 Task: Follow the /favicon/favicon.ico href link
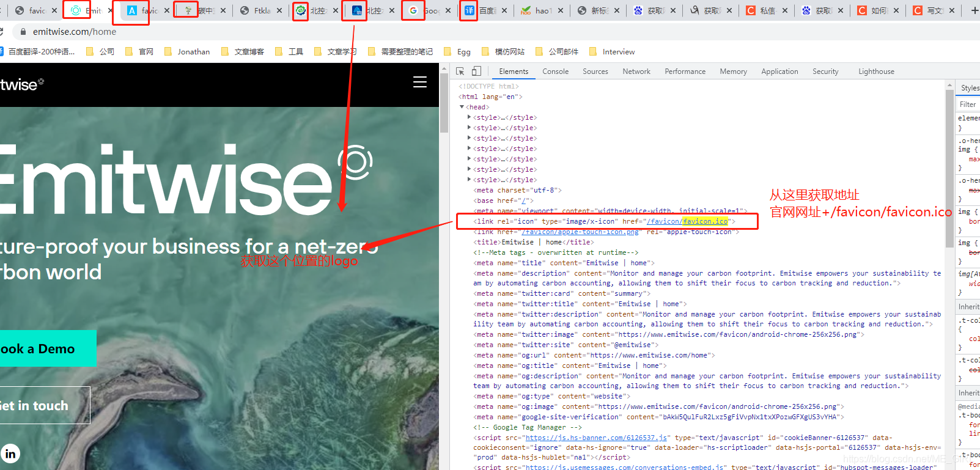687,221
